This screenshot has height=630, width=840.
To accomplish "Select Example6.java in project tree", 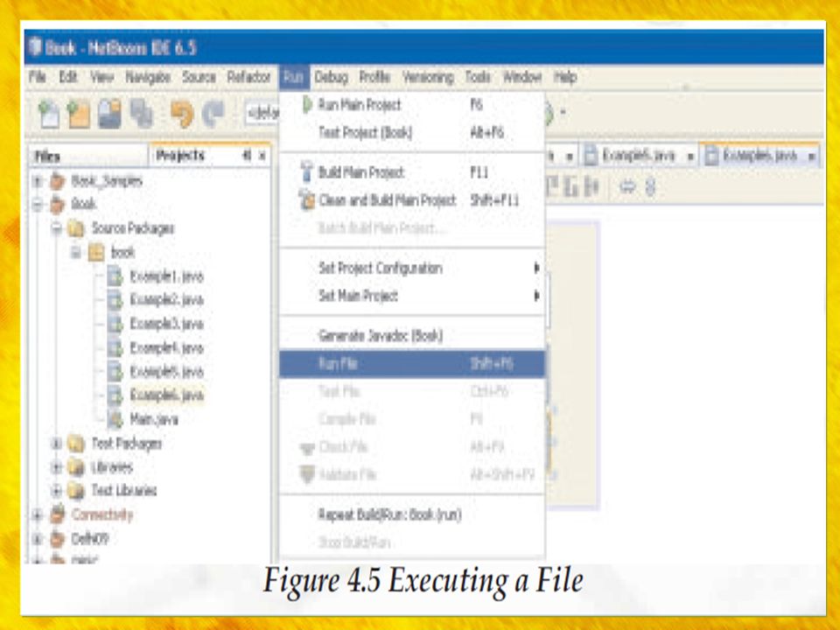I will point(166,395).
